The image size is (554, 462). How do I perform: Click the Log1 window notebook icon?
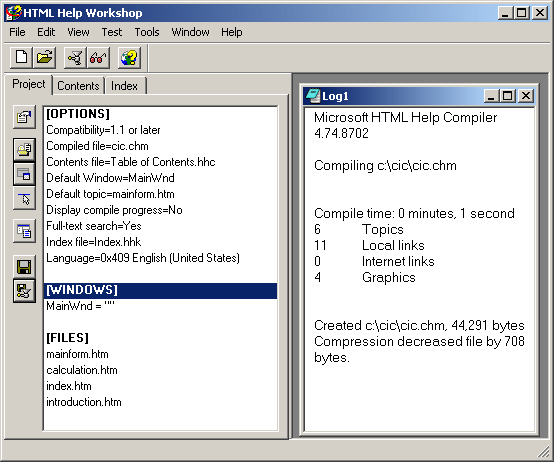[312, 96]
